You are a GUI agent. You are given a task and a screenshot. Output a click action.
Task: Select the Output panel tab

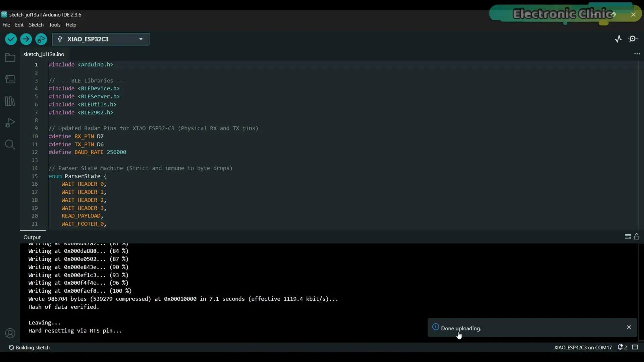click(32, 237)
